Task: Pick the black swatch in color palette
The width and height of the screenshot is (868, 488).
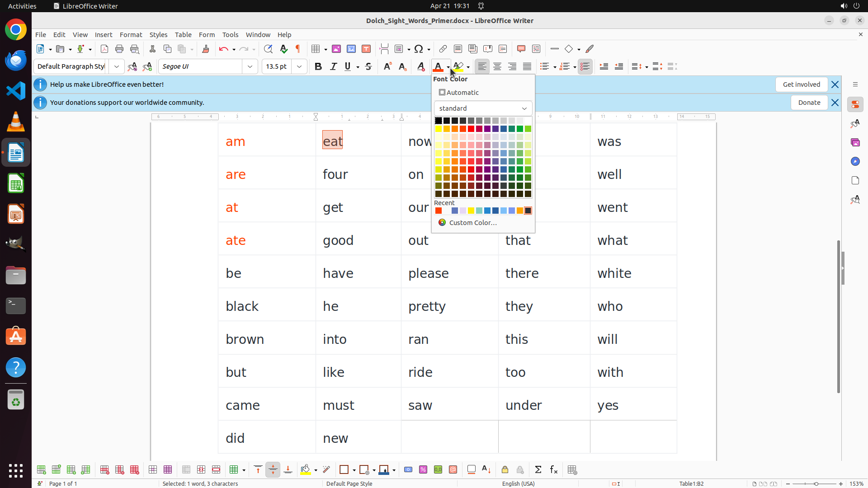Action: click(x=439, y=121)
